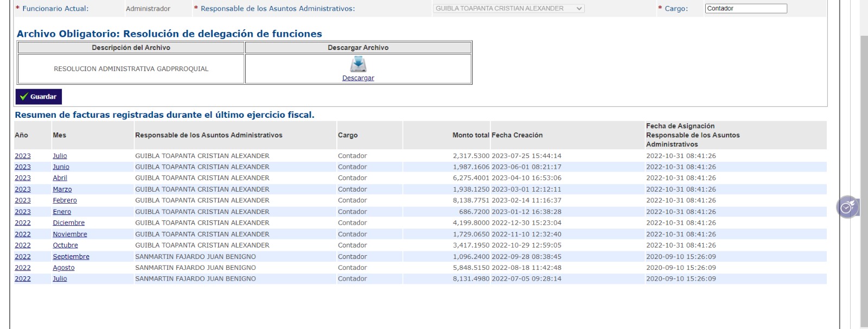Select the Diciembre month link
Screen dimensions: 868x329
point(68,223)
